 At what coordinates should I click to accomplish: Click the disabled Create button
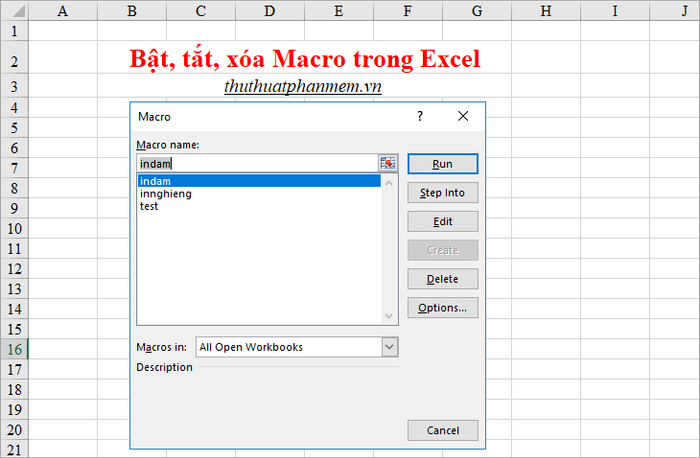[x=442, y=250]
